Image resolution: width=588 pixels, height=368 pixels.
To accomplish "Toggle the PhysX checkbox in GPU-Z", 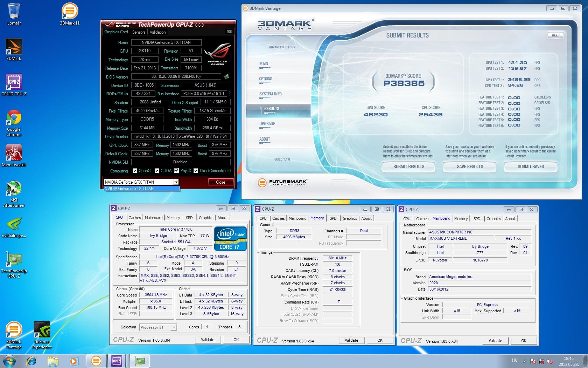I will (177, 171).
